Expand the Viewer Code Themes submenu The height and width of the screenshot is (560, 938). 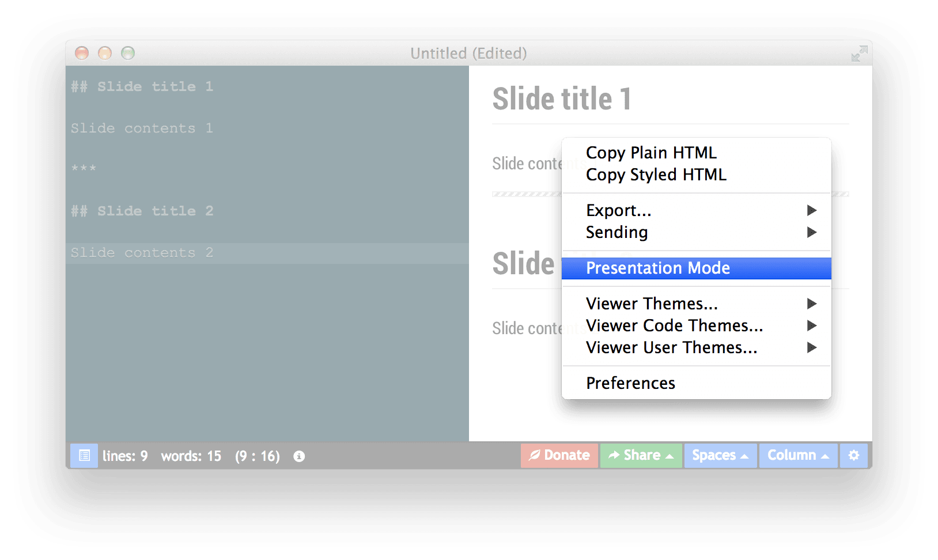pyautogui.click(x=674, y=326)
